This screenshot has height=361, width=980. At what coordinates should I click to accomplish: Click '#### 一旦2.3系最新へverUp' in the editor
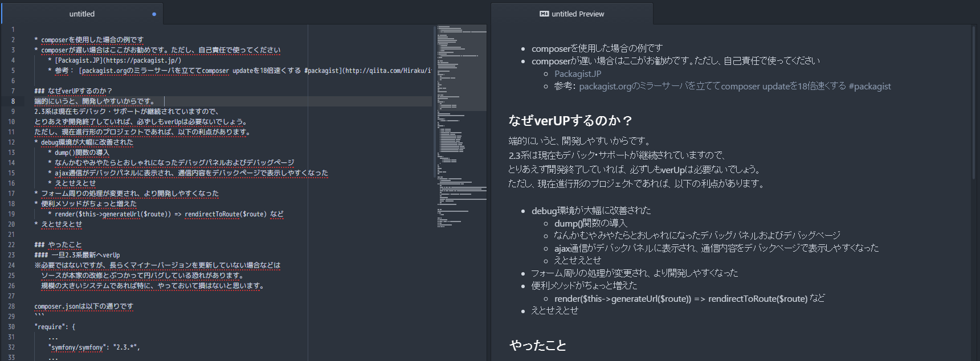(77, 255)
